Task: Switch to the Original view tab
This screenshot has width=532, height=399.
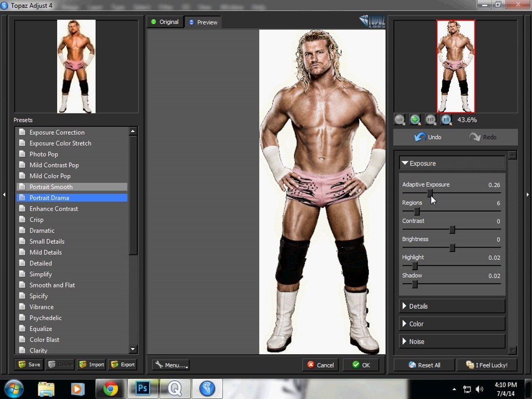Action: (x=164, y=22)
